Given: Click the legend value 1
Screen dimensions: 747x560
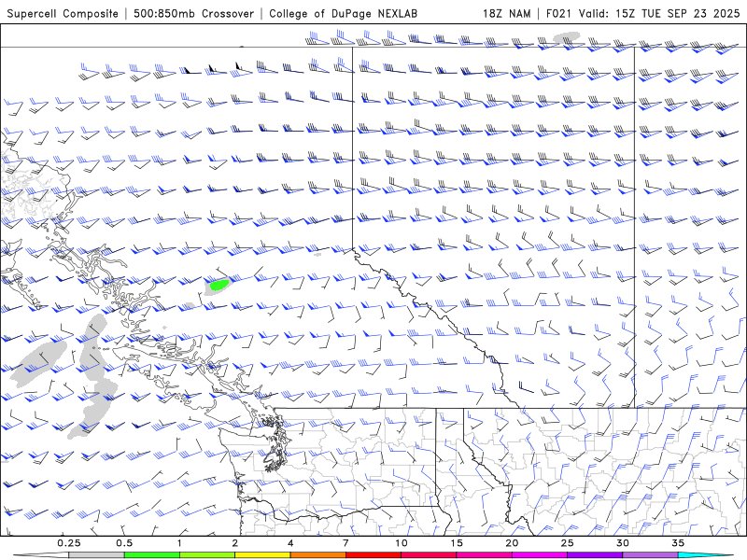Looking at the screenshot, I should (x=179, y=543).
